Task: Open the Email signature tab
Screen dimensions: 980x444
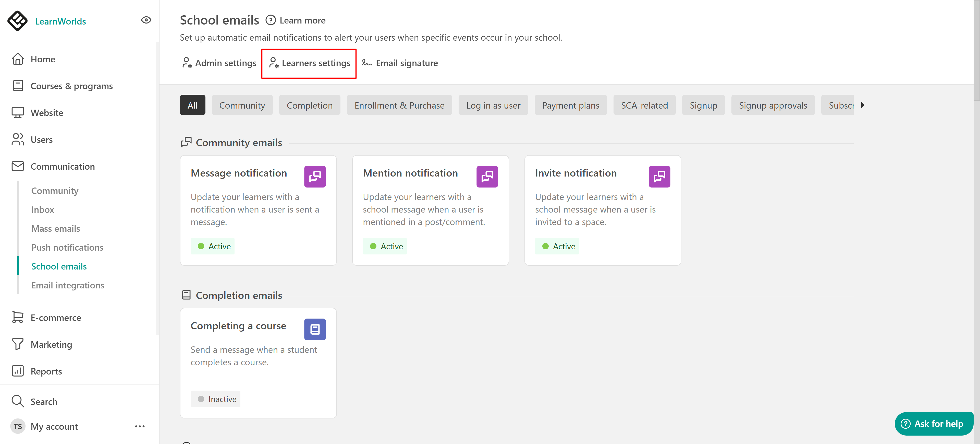Action: [400, 63]
